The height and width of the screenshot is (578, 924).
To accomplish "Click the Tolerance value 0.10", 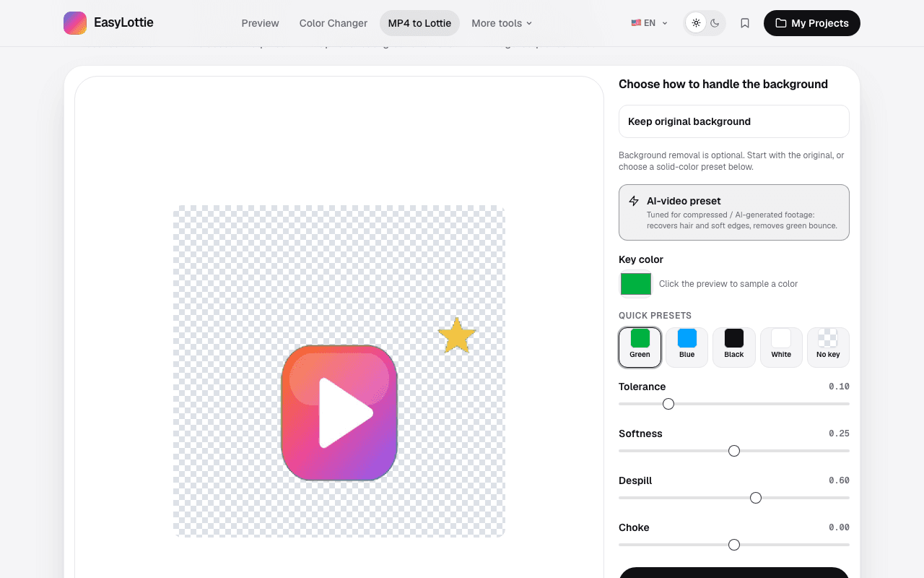I will [x=839, y=387].
